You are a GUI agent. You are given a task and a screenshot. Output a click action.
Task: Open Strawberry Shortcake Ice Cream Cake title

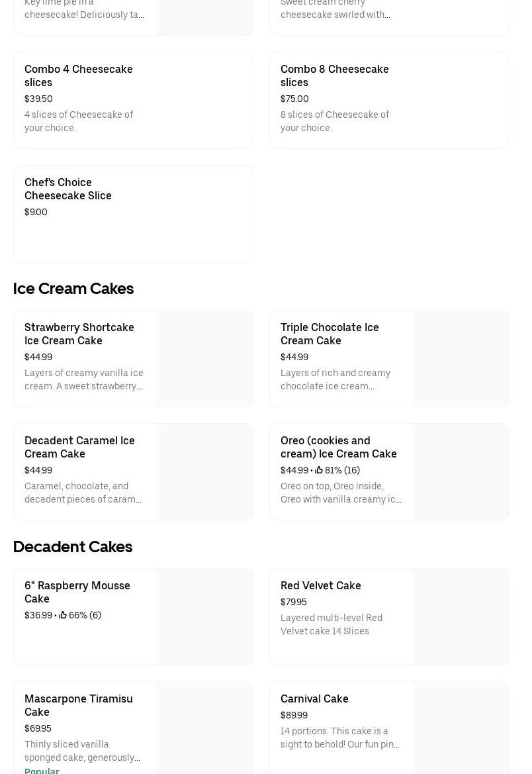tap(79, 334)
